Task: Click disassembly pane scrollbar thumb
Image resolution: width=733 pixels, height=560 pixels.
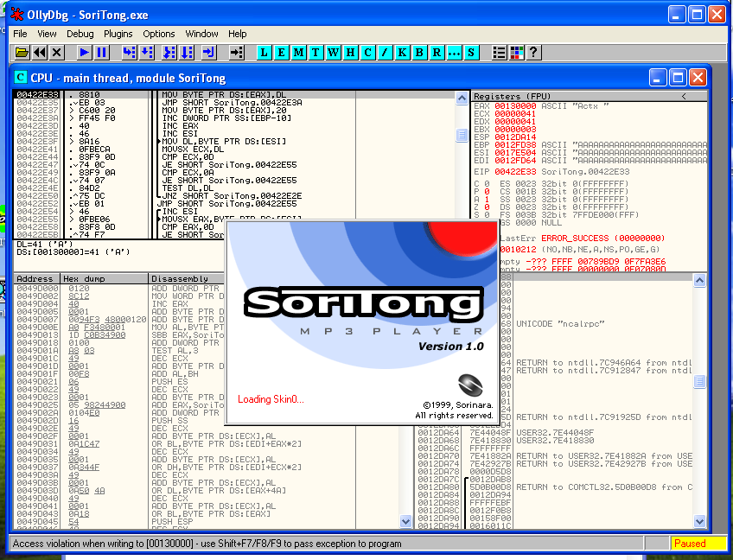Action: (462, 135)
